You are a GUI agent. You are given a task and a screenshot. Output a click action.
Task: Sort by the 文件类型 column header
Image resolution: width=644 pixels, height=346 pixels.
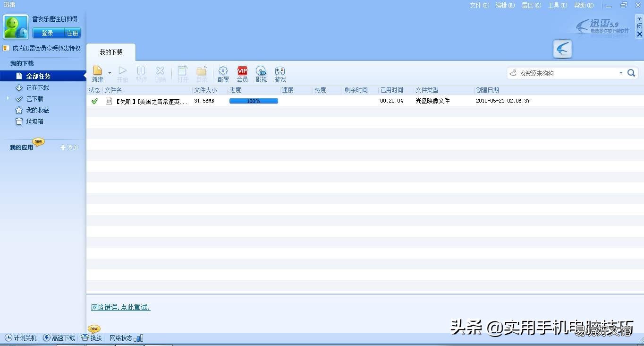tap(444, 90)
